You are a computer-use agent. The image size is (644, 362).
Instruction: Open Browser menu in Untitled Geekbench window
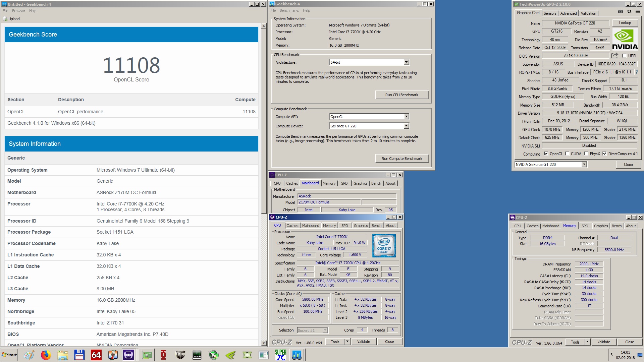18,11
